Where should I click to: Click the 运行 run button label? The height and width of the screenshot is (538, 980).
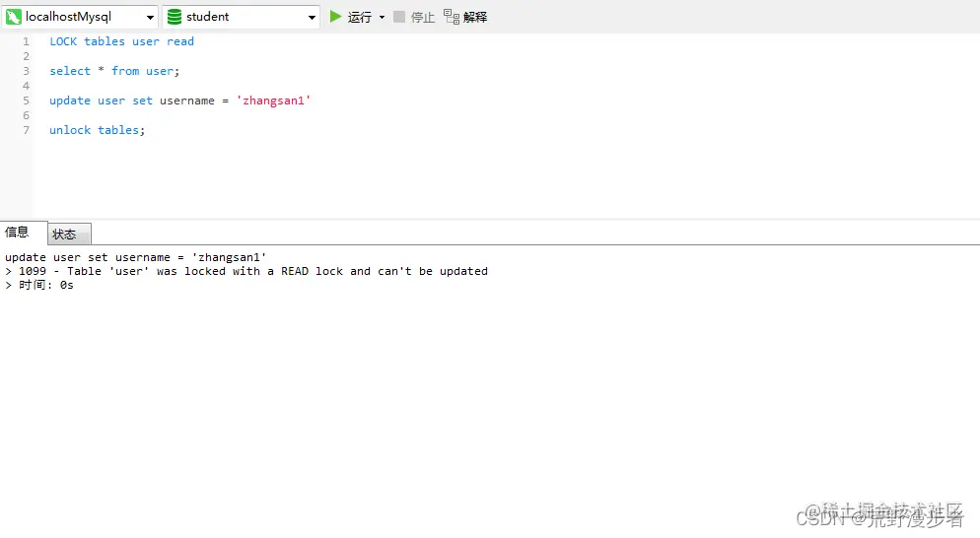point(360,18)
